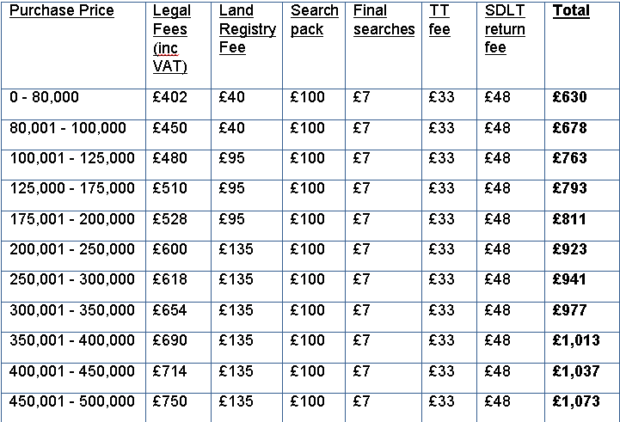Image resolution: width=620 pixels, height=422 pixels.
Task: Select the Legal Fees (inc VAT) header
Action: point(172,38)
